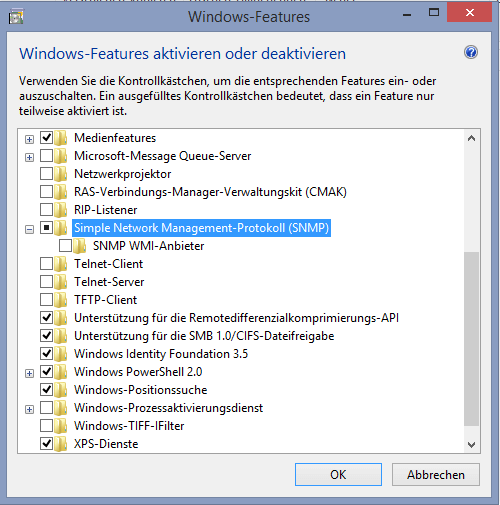This screenshot has height=505, width=500.
Task: Expand the Medienfeatures tree node
Action: coord(29,139)
